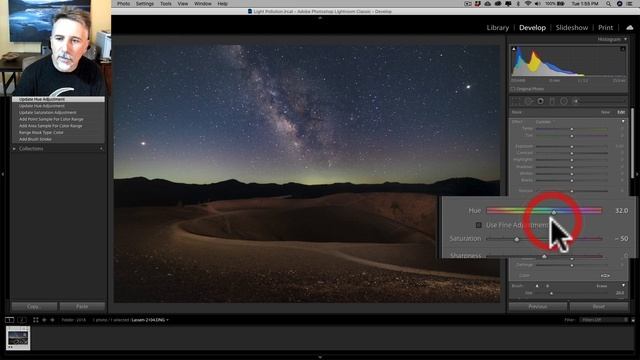The height and width of the screenshot is (360, 640).
Task: Enable the Original Photo checkbox
Action: click(513, 89)
